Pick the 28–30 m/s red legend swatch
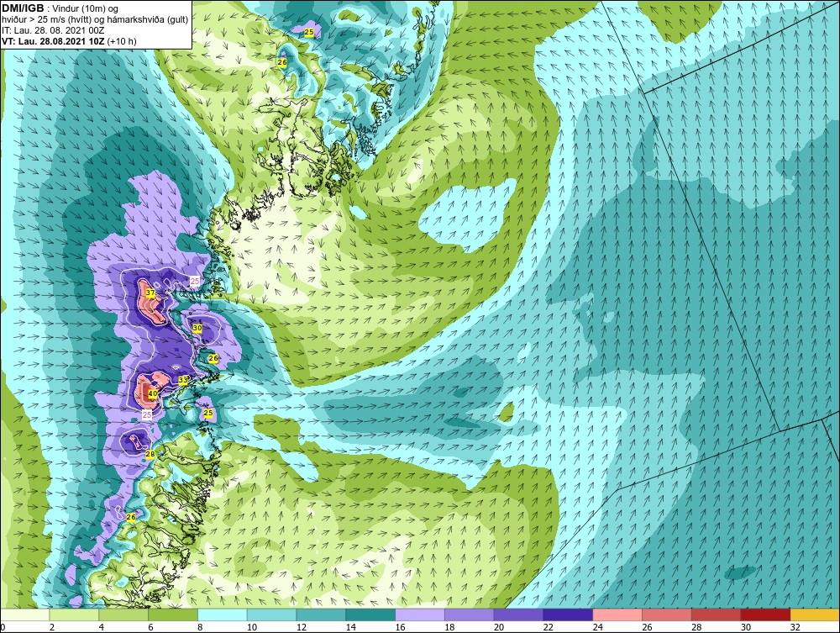Image resolution: width=840 pixels, height=633 pixels. [x=717, y=615]
